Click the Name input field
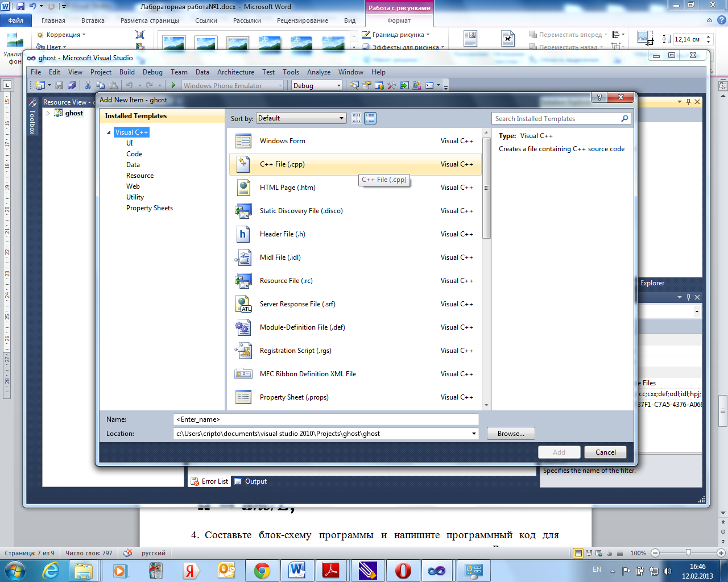728x582 pixels. (x=326, y=419)
